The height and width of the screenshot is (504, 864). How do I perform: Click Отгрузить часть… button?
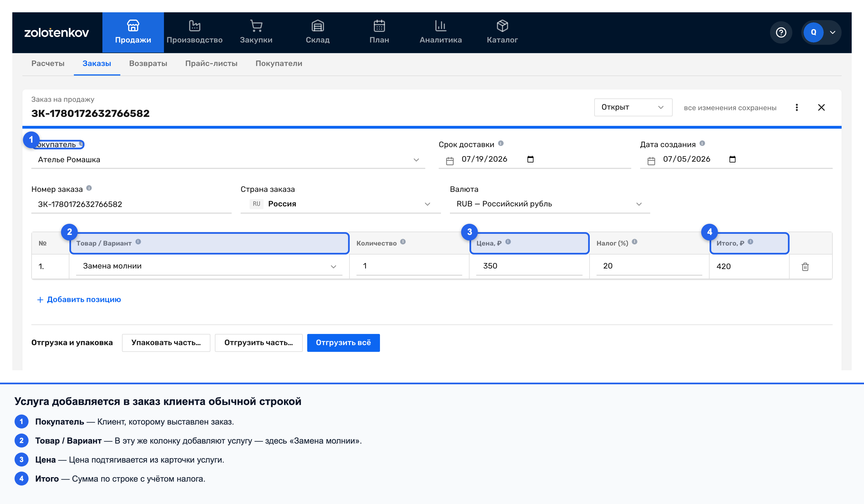pyautogui.click(x=259, y=343)
